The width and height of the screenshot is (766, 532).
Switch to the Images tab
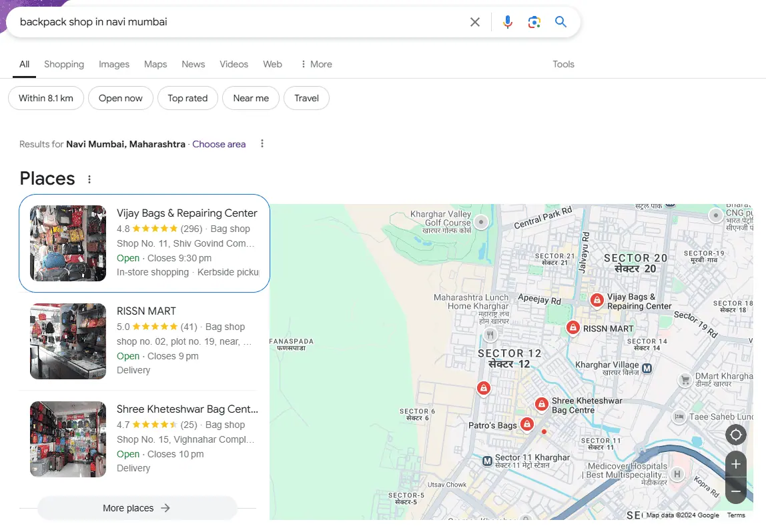114,64
